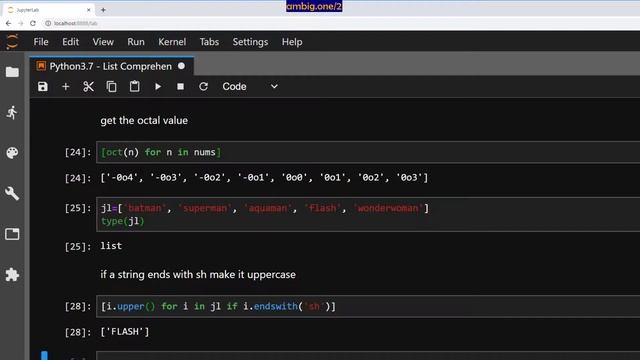
Task: Open the Extension Manager puzzle icon
Action: tap(12, 274)
